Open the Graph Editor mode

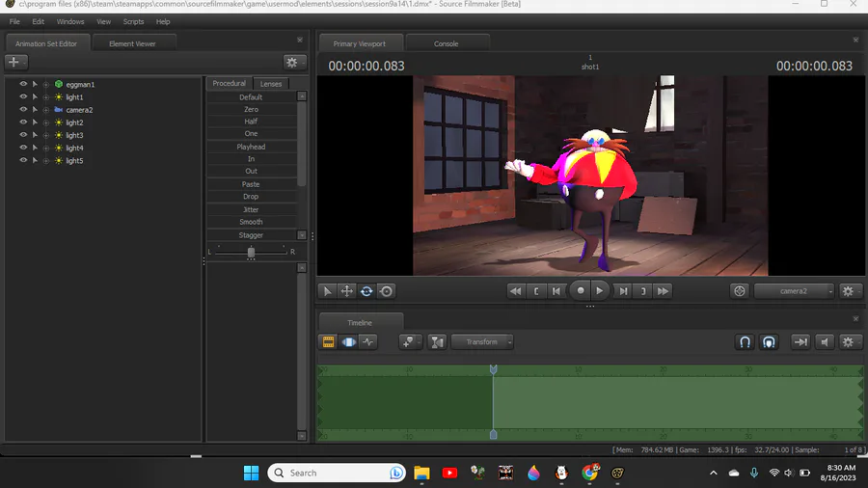coord(368,341)
